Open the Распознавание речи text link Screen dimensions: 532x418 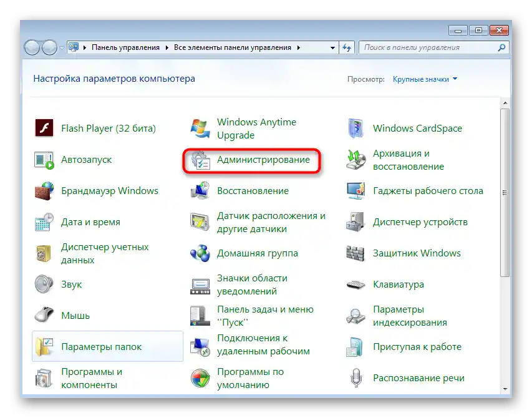418,378
